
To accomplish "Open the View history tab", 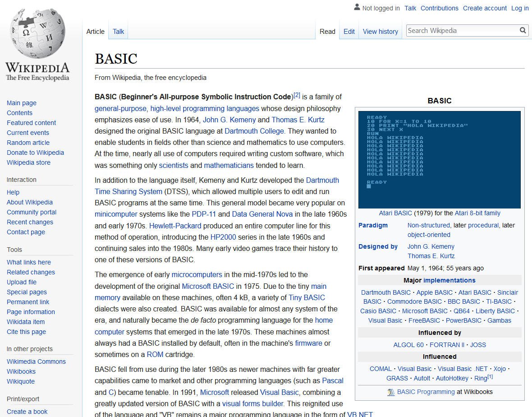I will coord(381,32).
